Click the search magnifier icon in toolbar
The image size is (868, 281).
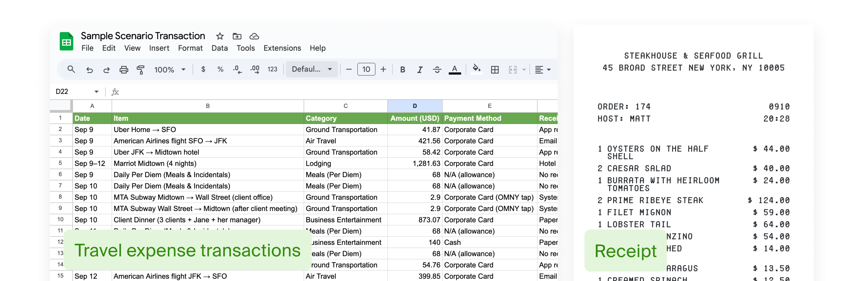(x=71, y=70)
